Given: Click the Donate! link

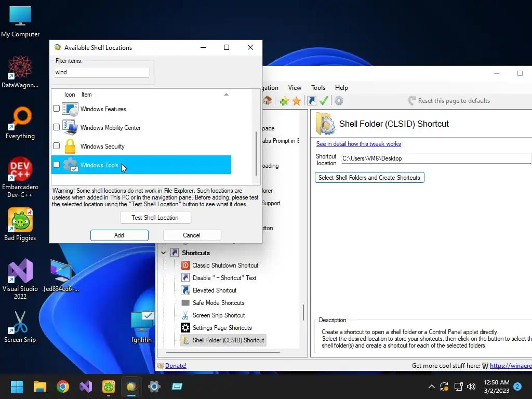Looking at the screenshot, I should pos(176,365).
